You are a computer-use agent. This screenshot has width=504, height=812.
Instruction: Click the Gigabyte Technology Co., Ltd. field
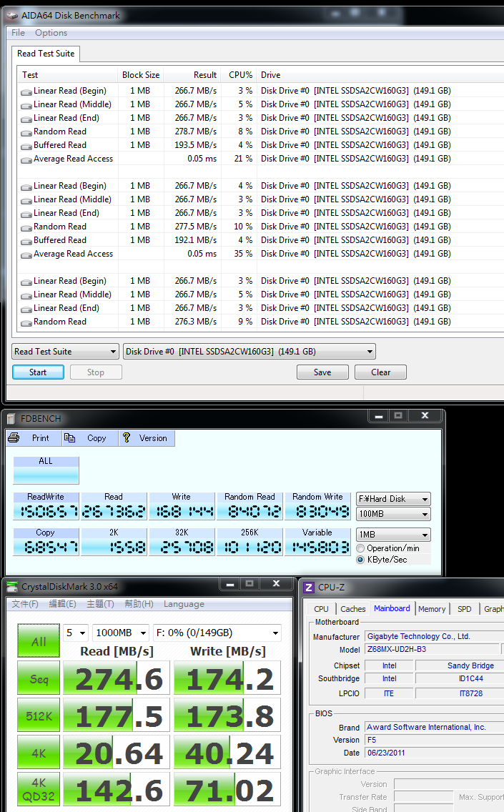point(434,636)
